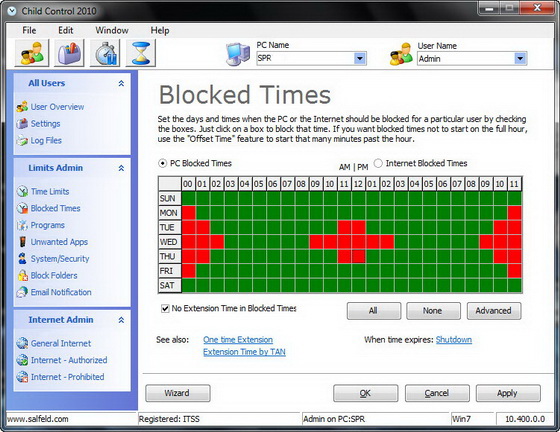Click the Shutdown link

click(454, 340)
